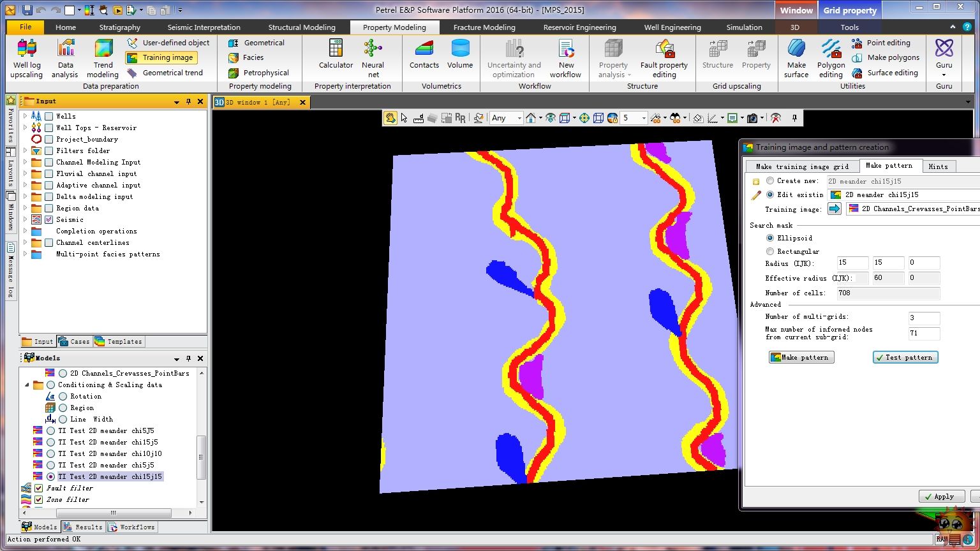980x551 pixels.
Task: Click Apply button in dialog
Action: point(942,496)
